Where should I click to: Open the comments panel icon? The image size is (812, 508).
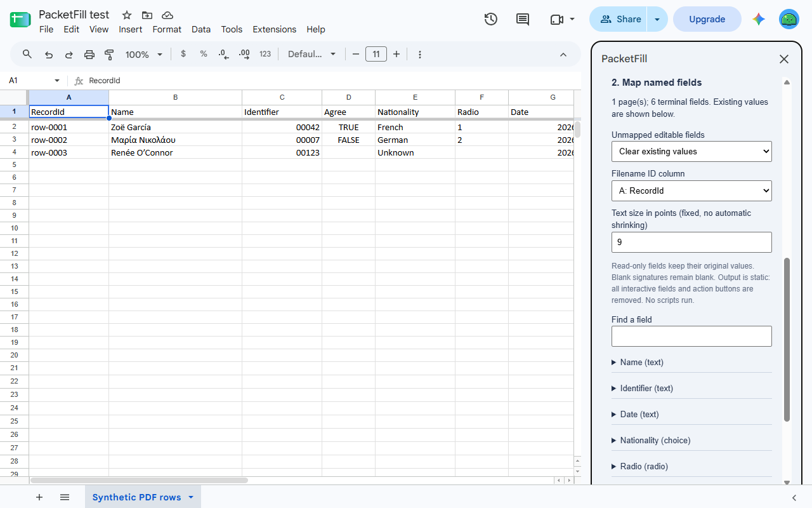point(523,19)
